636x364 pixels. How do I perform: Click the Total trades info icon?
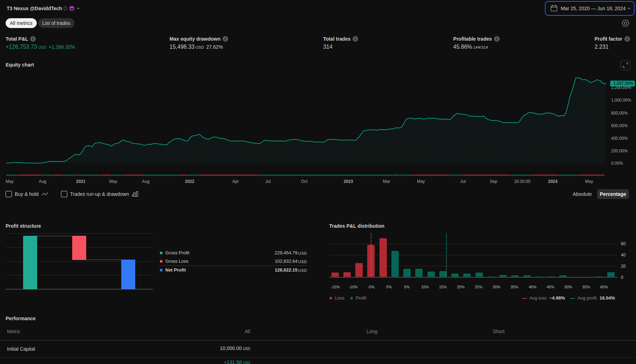355,39
